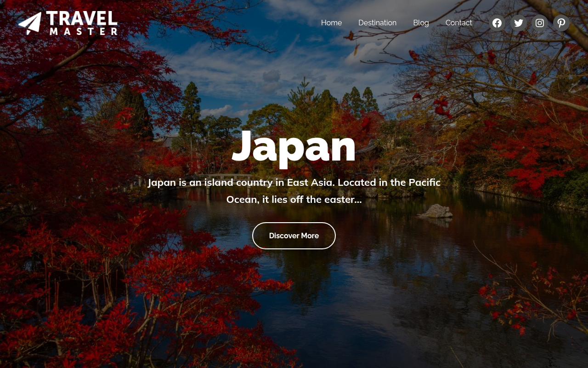Open the Pinterest social link
This screenshot has height=368, width=588.
[x=561, y=23]
